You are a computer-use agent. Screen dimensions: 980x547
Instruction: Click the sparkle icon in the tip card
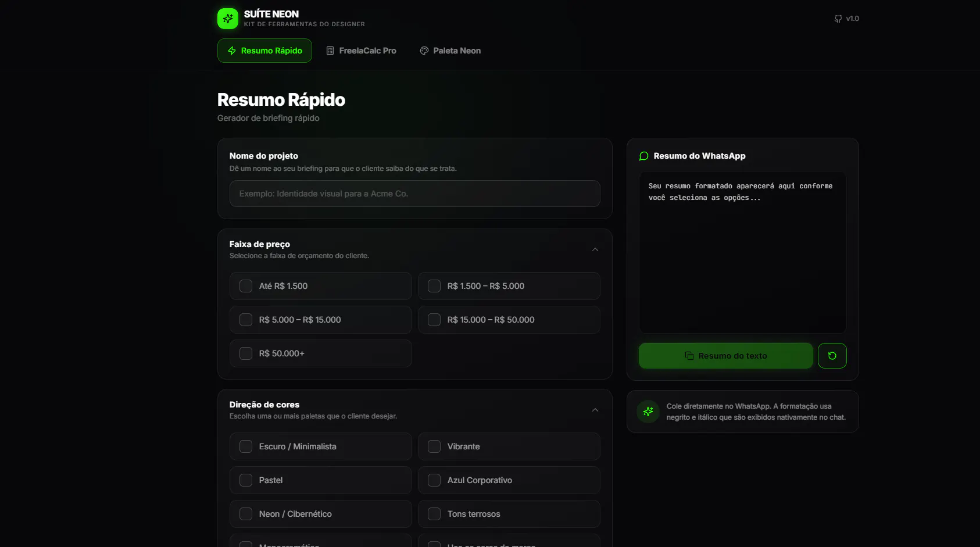[x=648, y=412]
